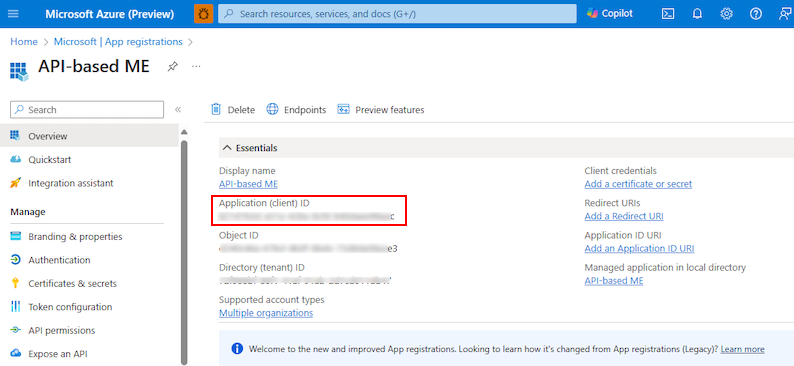Click the globe icon for Endpoints
This screenshot has height=366, width=794.
tap(272, 109)
